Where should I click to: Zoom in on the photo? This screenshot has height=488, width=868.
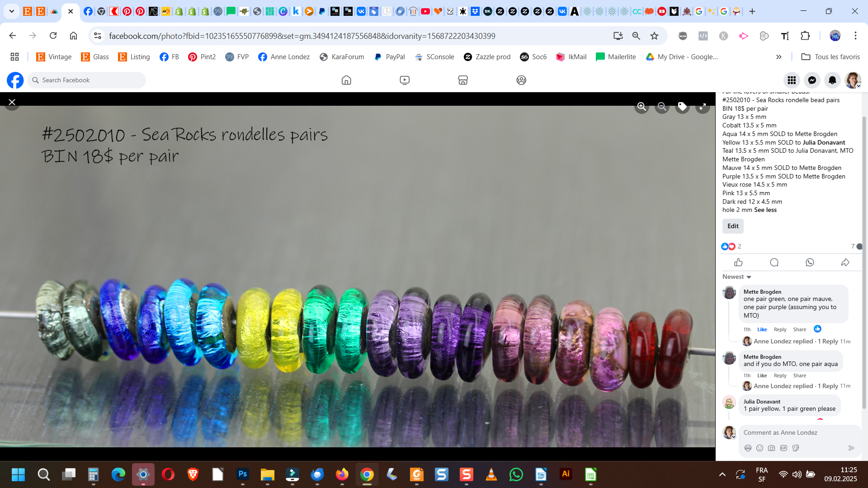[x=641, y=107]
